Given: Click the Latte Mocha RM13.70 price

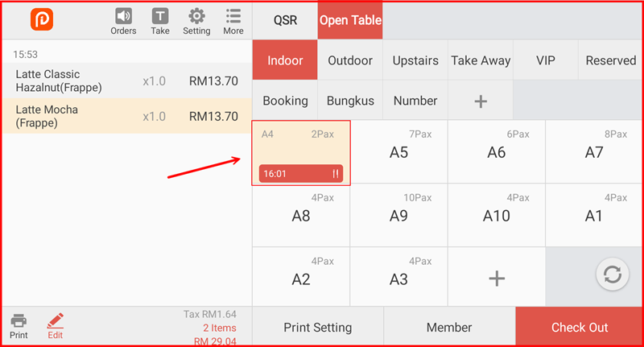Looking at the screenshot, I should click(213, 116).
